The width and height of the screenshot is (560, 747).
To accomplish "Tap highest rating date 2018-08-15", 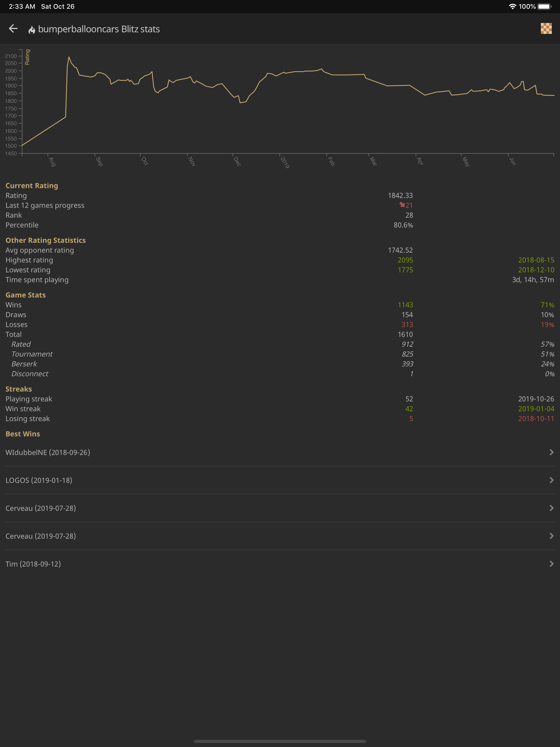I will click(x=536, y=260).
